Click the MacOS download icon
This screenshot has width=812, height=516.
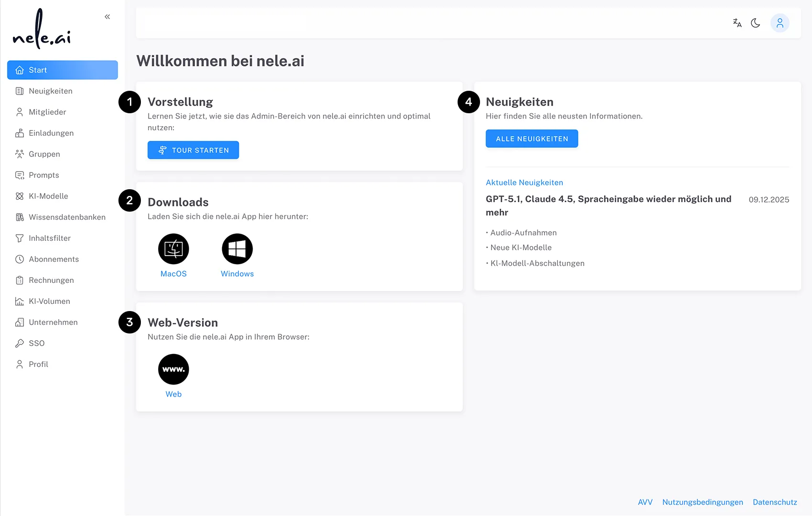(173, 248)
